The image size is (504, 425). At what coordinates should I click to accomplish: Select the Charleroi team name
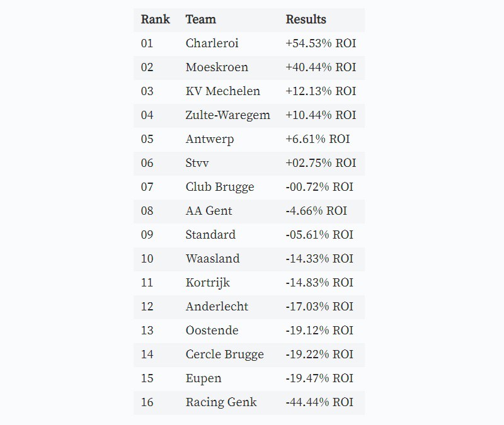(212, 43)
